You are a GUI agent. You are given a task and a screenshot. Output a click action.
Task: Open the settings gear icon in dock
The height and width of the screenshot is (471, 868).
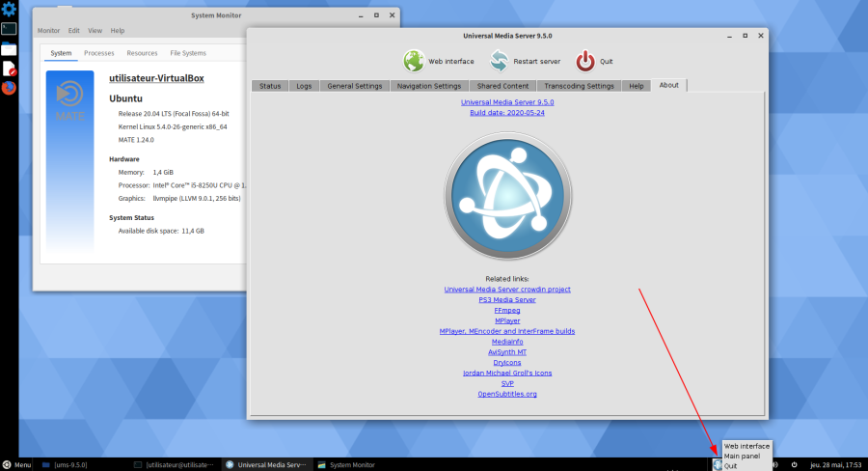point(9,10)
